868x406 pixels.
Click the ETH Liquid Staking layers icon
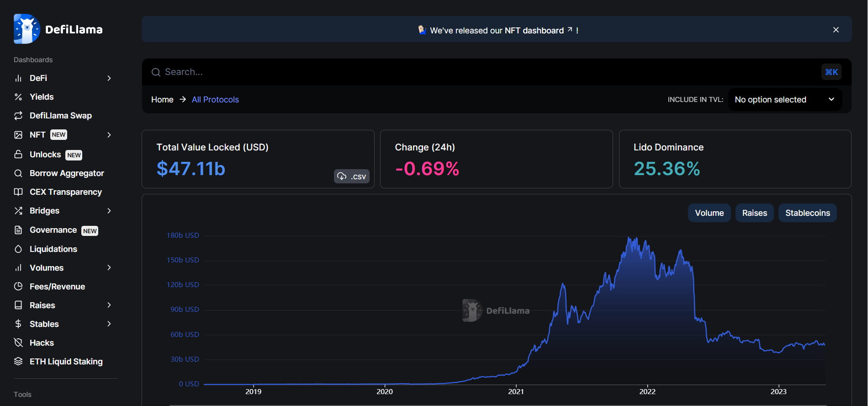pos(18,362)
